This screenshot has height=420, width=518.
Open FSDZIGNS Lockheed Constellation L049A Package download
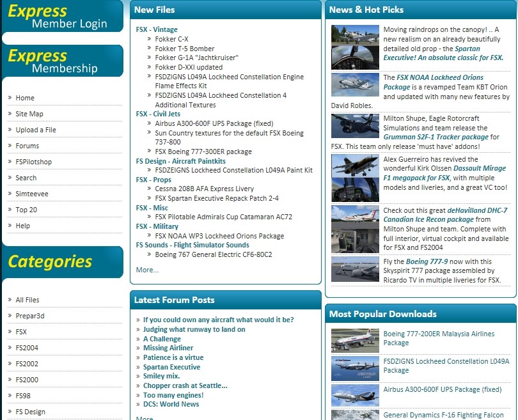coord(446,366)
